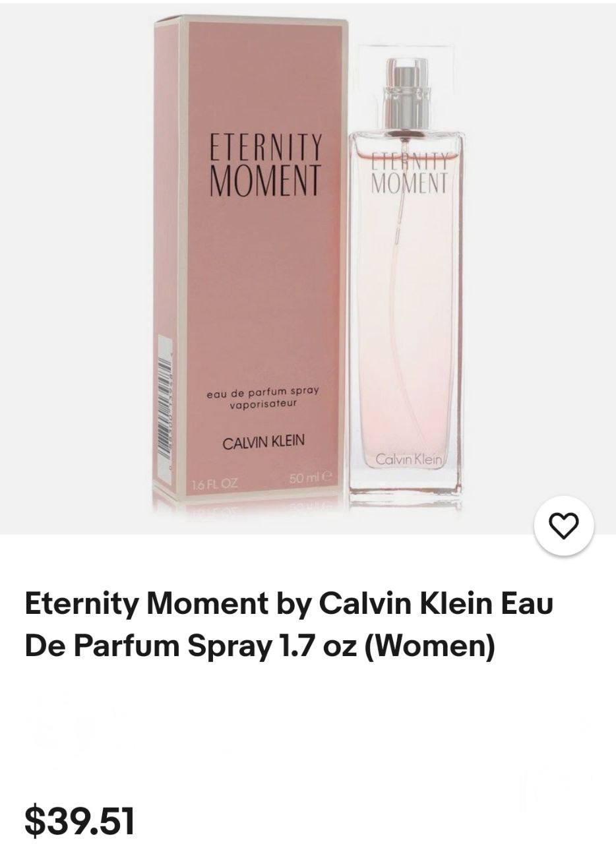This screenshot has width=616, height=844.
Task: Click CALVIN KLEIN brand name on the box
Action: (264, 441)
